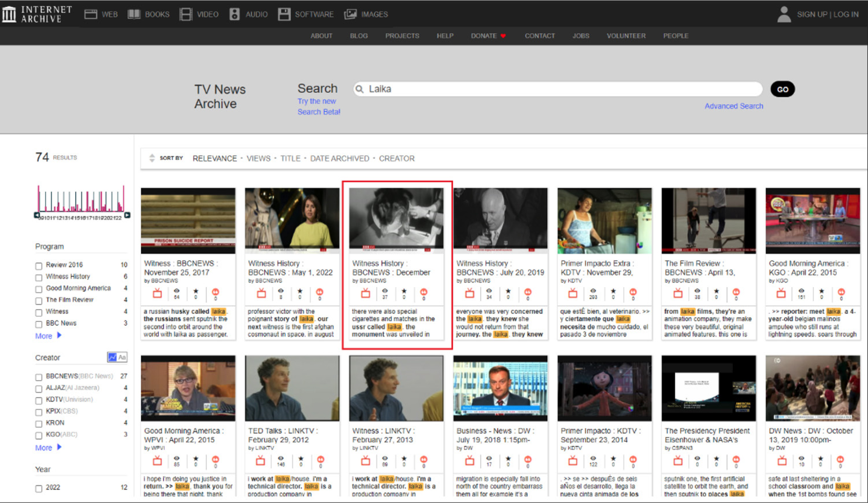Open the Blog menu item

(359, 36)
